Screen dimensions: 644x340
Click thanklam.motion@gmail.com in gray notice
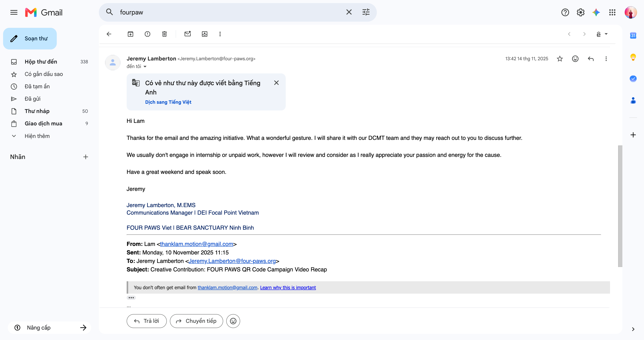coord(227,288)
